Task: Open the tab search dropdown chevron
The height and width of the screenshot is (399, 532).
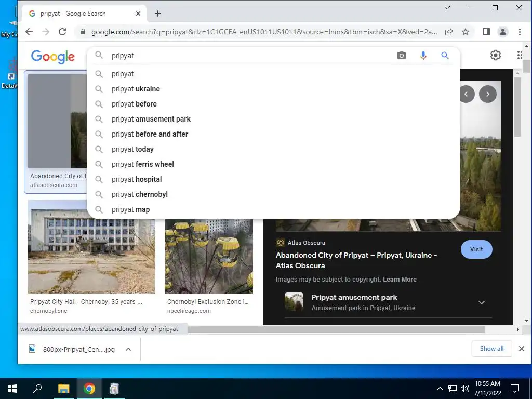Action: pos(447,8)
